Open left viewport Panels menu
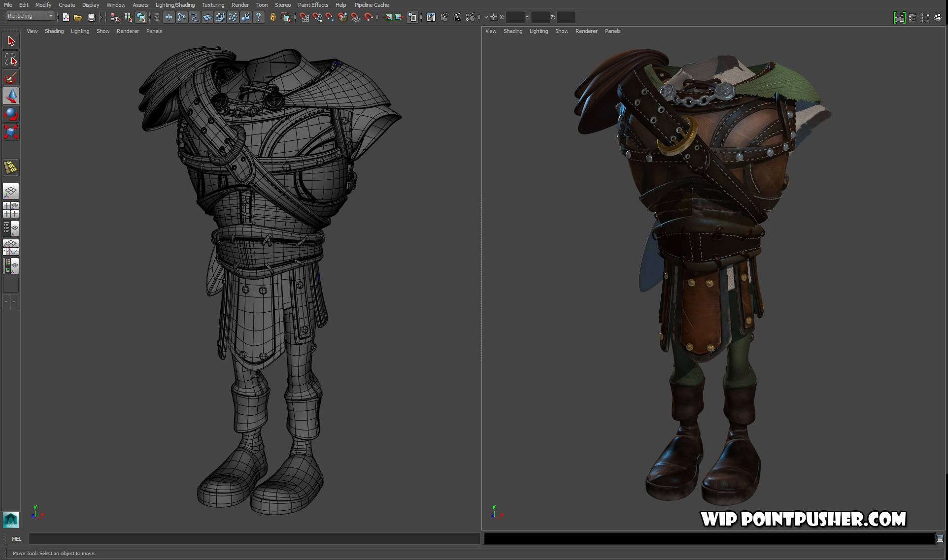The width and height of the screenshot is (948, 560). coord(154,31)
